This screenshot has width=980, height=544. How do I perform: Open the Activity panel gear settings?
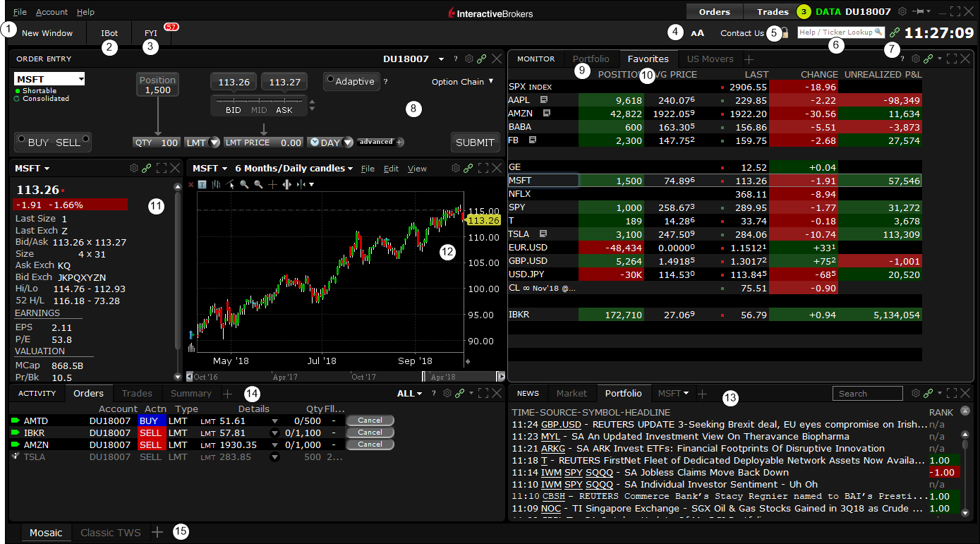tap(447, 393)
